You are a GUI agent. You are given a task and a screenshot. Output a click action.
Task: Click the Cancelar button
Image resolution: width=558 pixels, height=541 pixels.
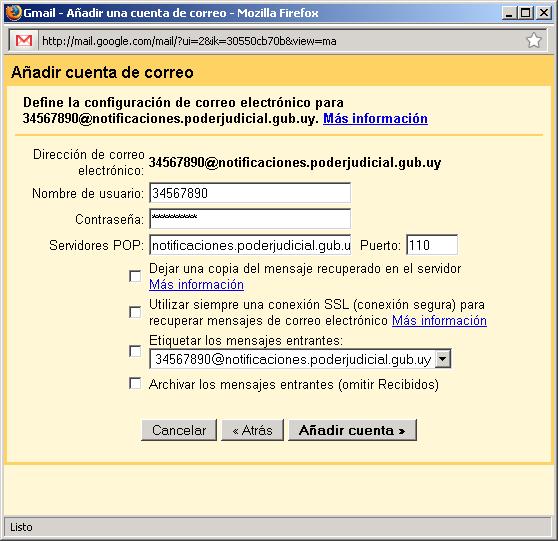point(179,430)
